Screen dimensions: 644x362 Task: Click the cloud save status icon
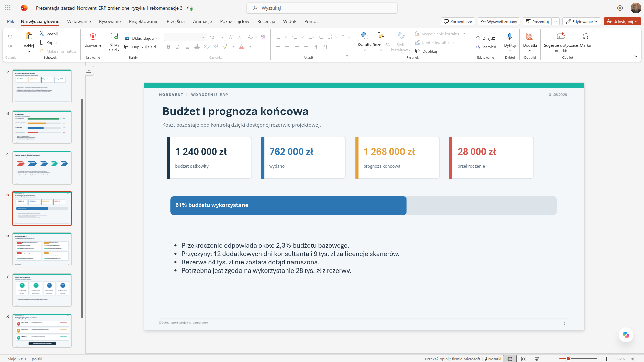[190, 8]
